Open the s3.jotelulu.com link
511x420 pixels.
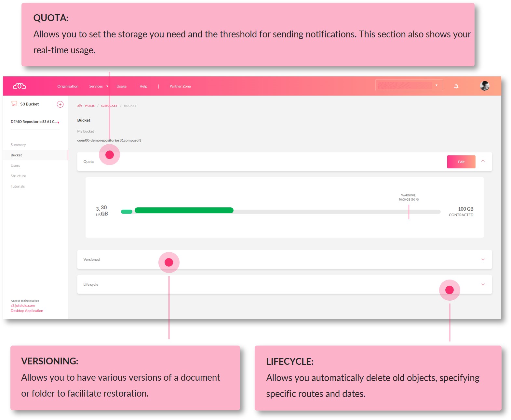(23, 306)
